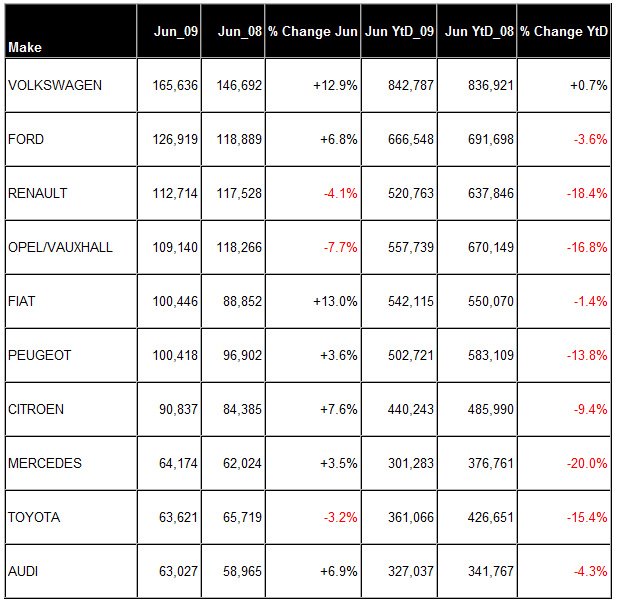Image resolution: width=617 pixels, height=604 pixels.
Task: Click the Jun YtD_08 column header
Action: coord(477,31)
